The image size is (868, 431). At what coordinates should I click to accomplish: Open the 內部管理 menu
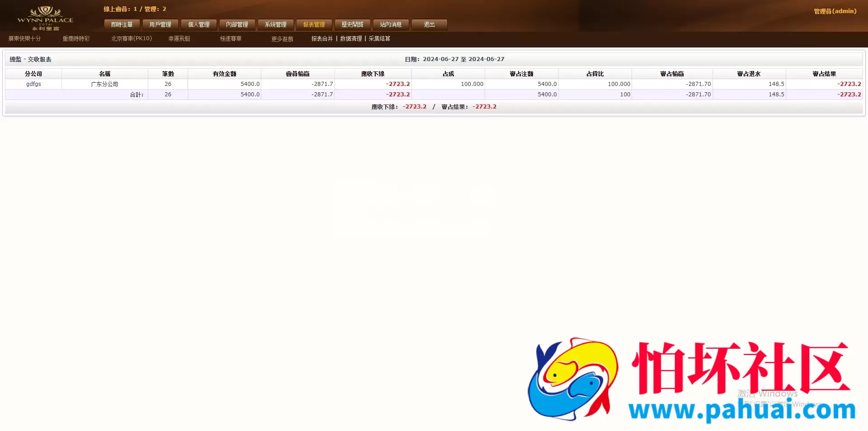pos(237,24)
